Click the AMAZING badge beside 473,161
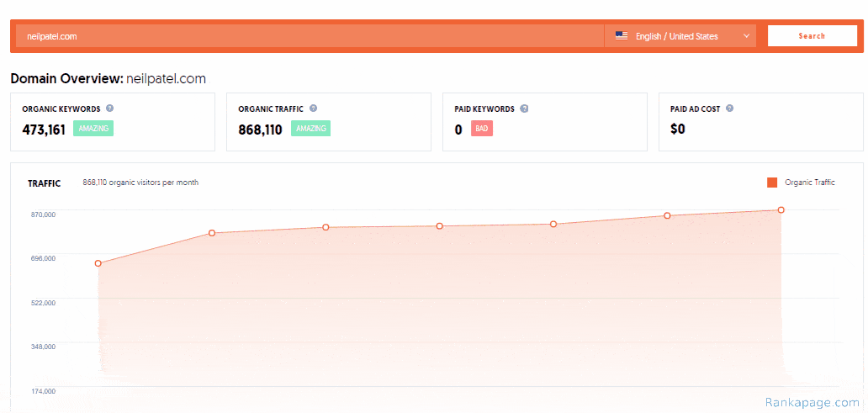The image size is (868, 413). (93, 129)
